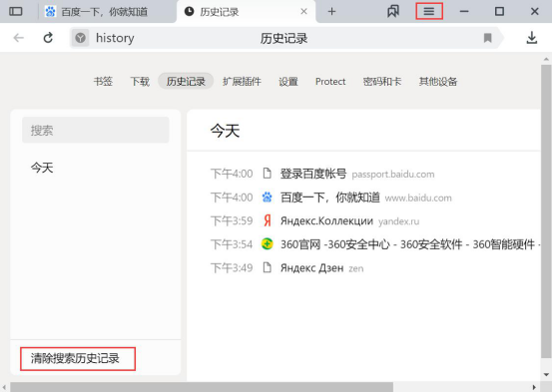Click the passport.baidu.com domain text
This screenshot has width=552, height=392.
(393, 175)
